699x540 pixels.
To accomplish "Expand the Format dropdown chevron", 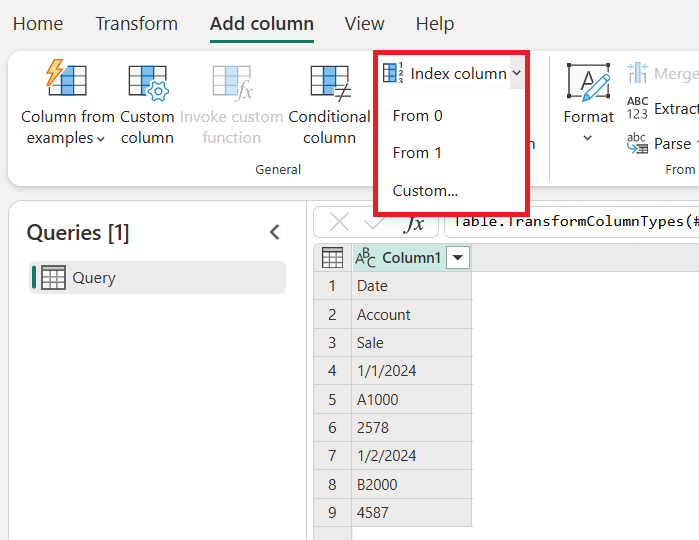I will pyautogui.click(x=588, y=138).
